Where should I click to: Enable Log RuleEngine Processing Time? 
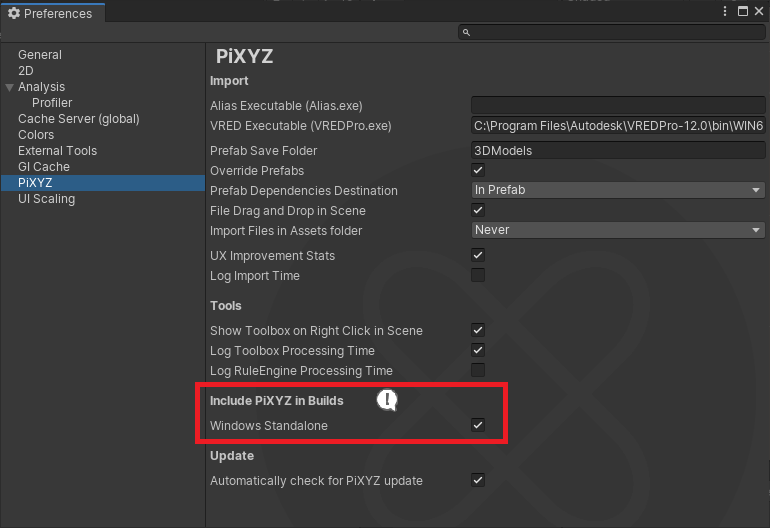(478, 370)
